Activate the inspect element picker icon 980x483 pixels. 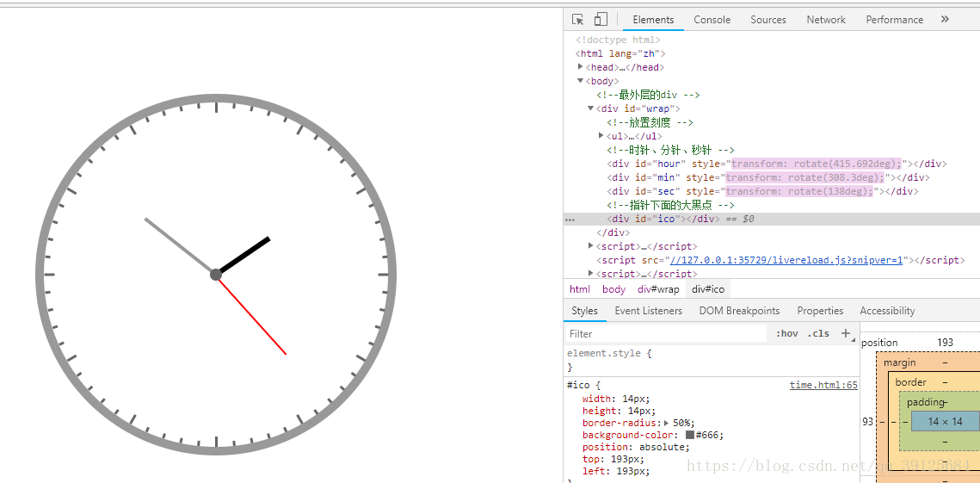click(x=578, y=20)
